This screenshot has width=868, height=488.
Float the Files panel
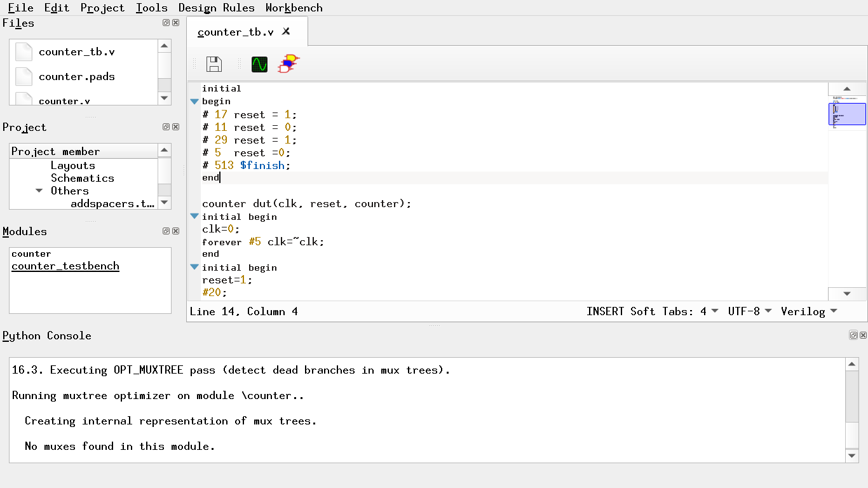[x=166, y=22]
